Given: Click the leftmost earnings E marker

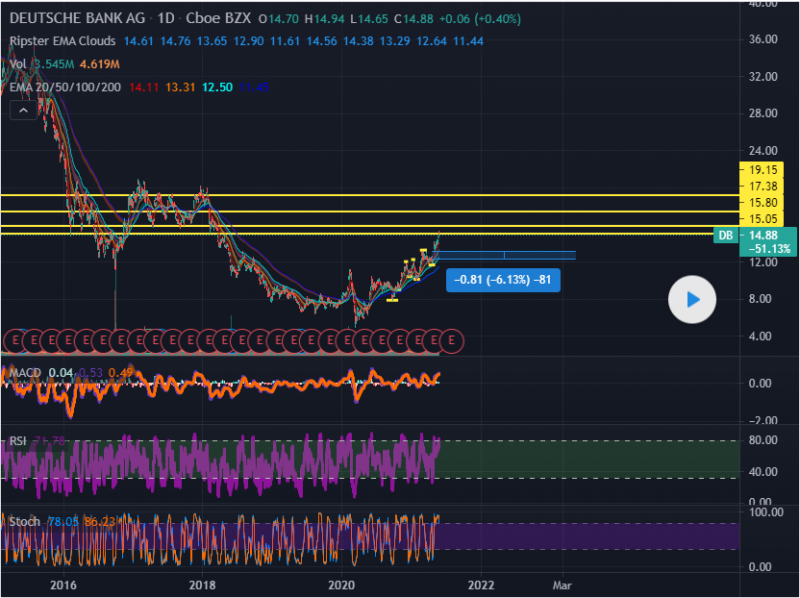Looking at the screenshot, I should (14, 341).
